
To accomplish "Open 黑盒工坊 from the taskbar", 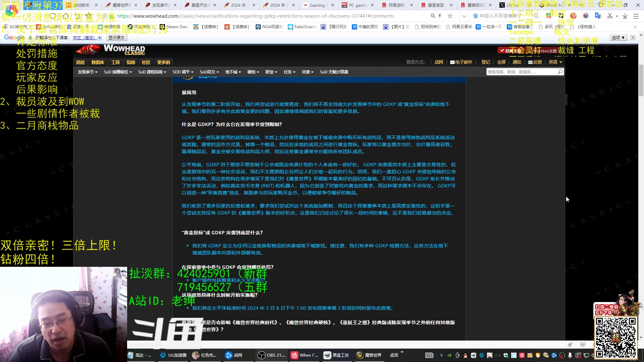I will coord(336,355).
